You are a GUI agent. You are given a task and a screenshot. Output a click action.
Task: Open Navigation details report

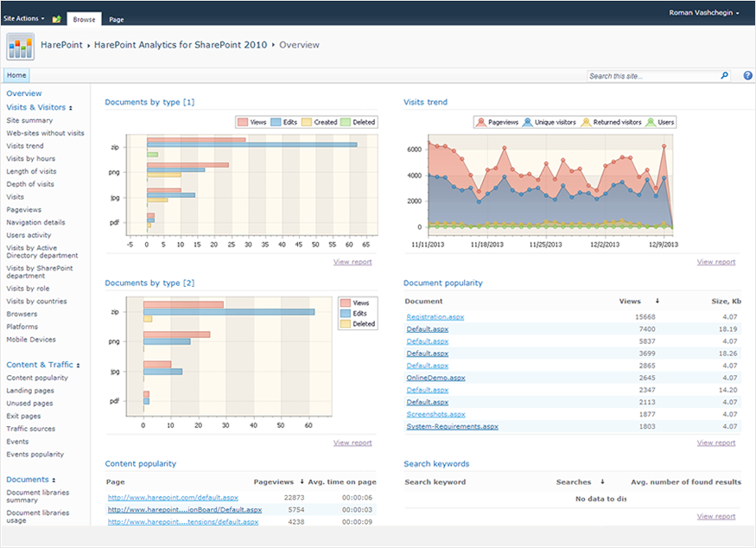(35, 222)
